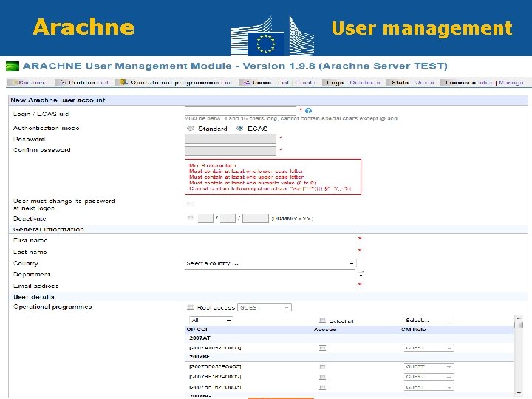
Task: Click the Sessions icon in the navigation bar
Action: click(14, 83)
